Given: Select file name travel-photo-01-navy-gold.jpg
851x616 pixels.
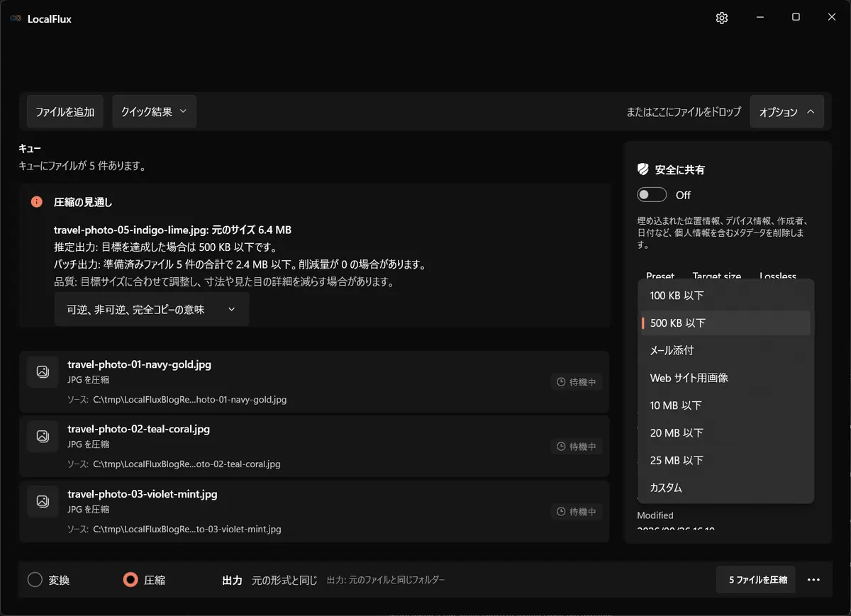Looking at the screenshot, I should [139, 364].
